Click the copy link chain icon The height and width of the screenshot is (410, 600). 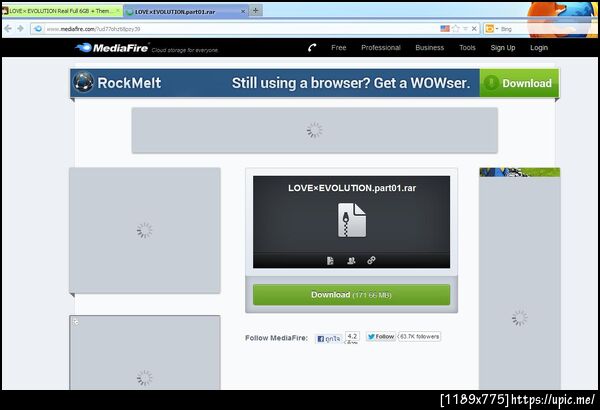click(371, 260)
